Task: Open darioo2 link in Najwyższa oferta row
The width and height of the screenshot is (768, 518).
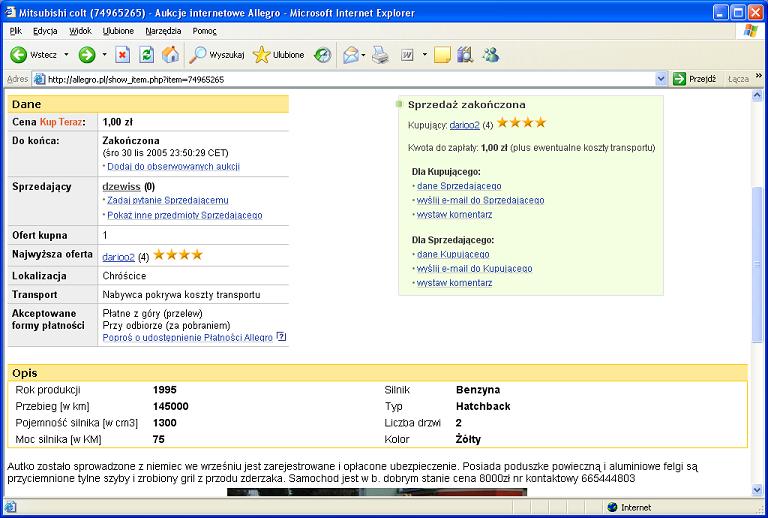Action: click(x=119, y=257)
